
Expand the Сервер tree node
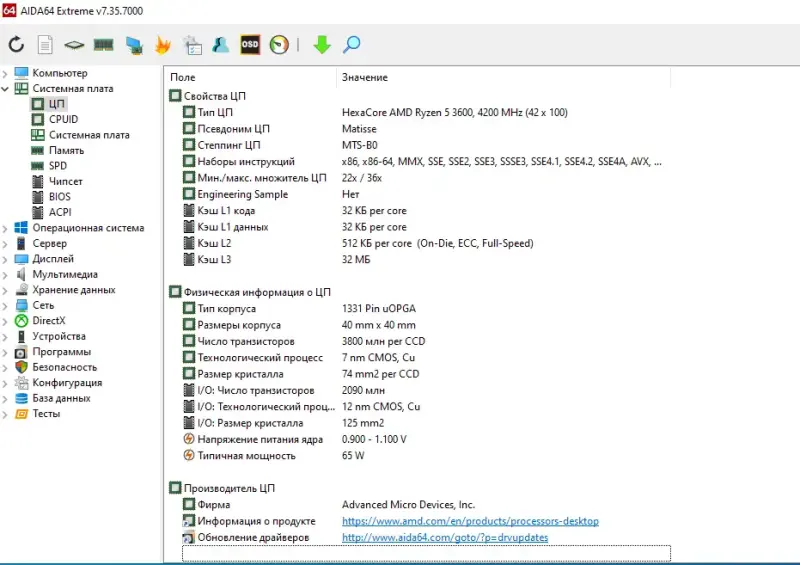click(x=5, y=244)
